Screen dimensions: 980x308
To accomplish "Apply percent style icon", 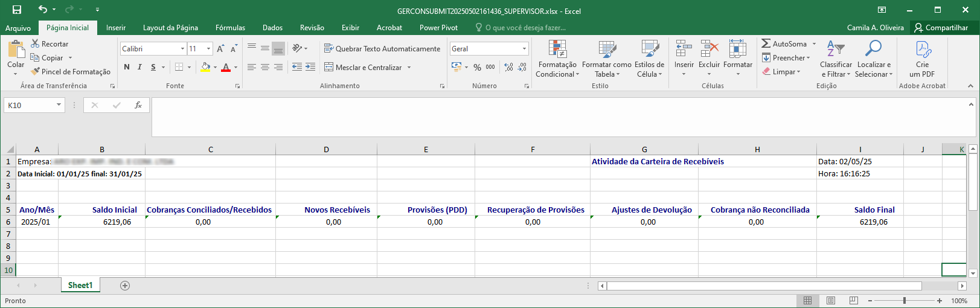I will click(478, 67).
